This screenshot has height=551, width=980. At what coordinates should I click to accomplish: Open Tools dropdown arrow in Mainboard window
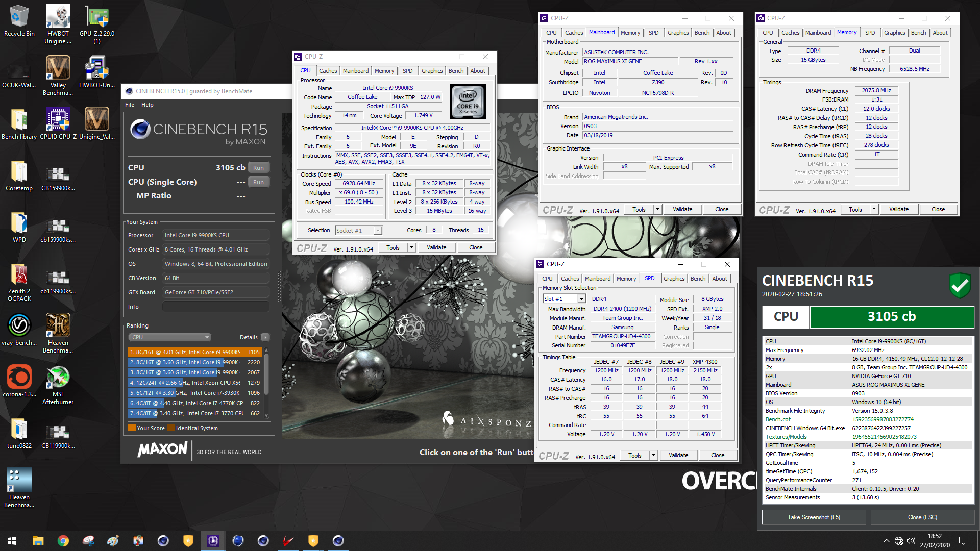(657, 209)
